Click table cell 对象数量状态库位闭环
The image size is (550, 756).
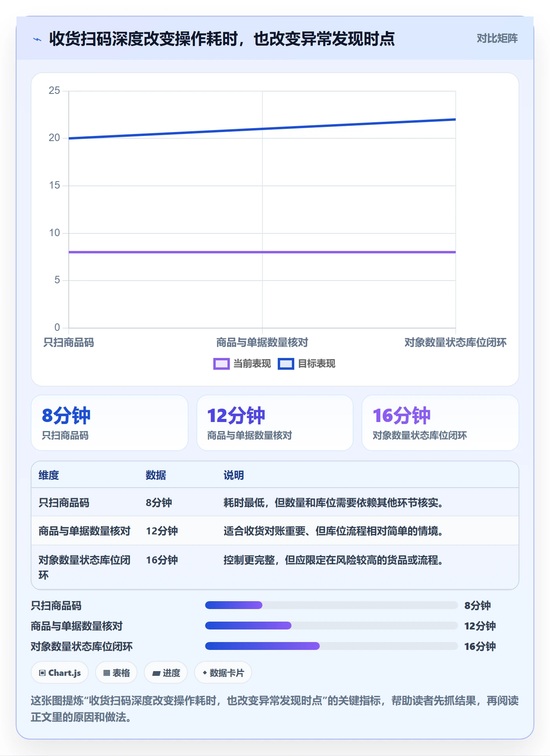click(84, 567)
